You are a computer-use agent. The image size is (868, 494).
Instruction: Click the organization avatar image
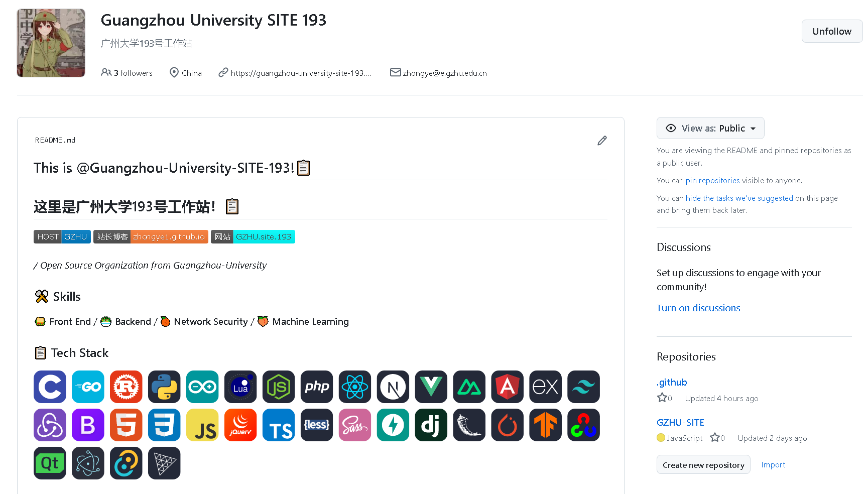51,43
